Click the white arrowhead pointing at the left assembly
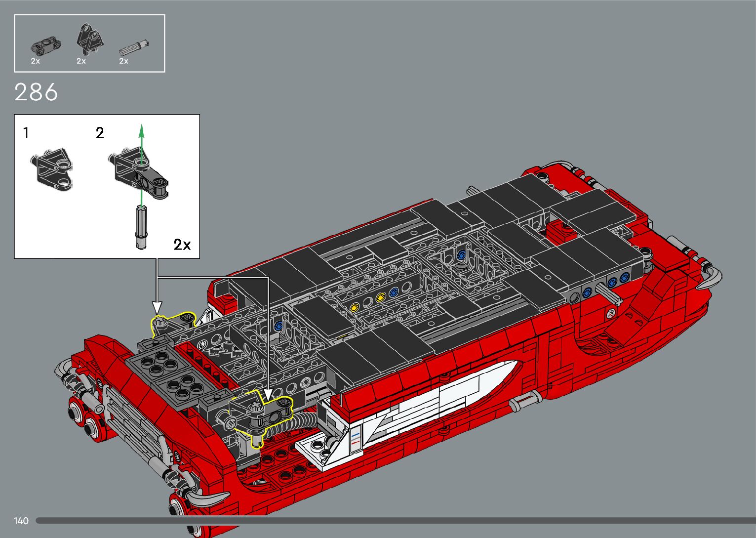This screenshot has height=538, width=756. (x=157, y=306)
